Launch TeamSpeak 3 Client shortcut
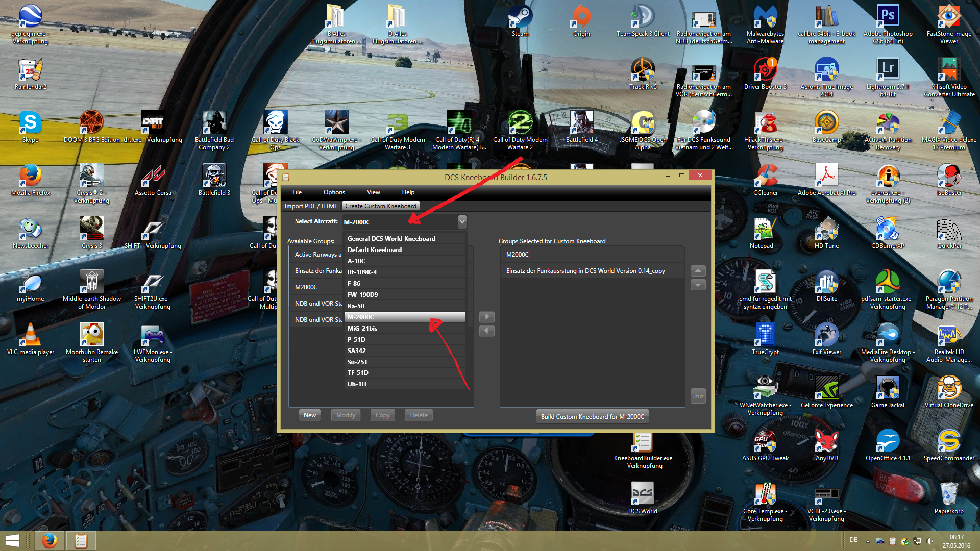The width and height of the screenshot is (980, 551). [643, 20]
